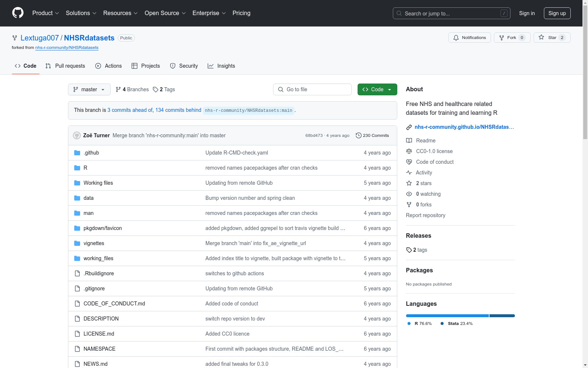The image size is (588, 368).
Task: Expand the Solutions menu
Action: [x=81, y=13]
